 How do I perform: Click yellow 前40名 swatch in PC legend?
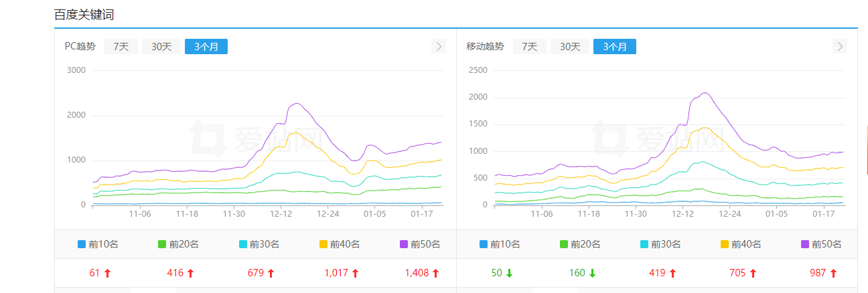click(323, 244)
